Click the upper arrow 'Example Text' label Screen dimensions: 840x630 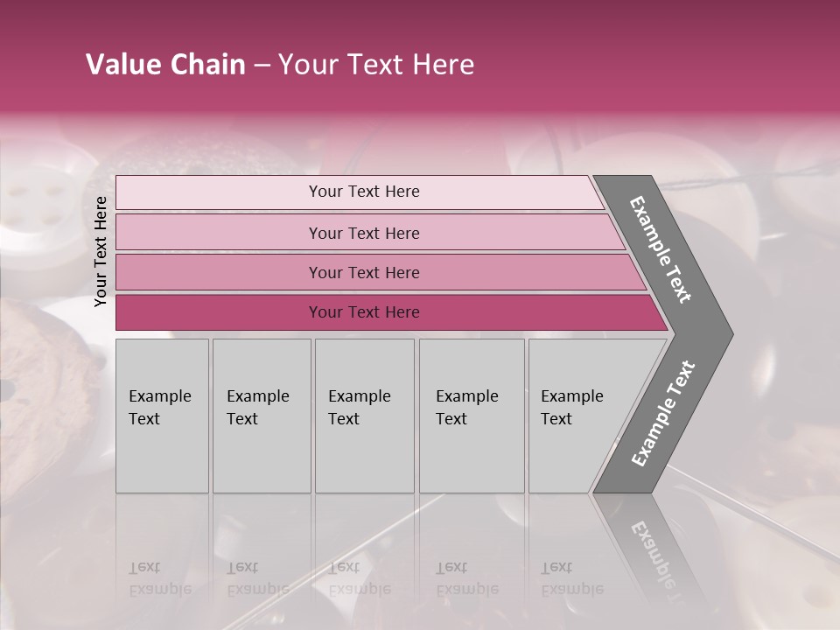pos(661,249)
